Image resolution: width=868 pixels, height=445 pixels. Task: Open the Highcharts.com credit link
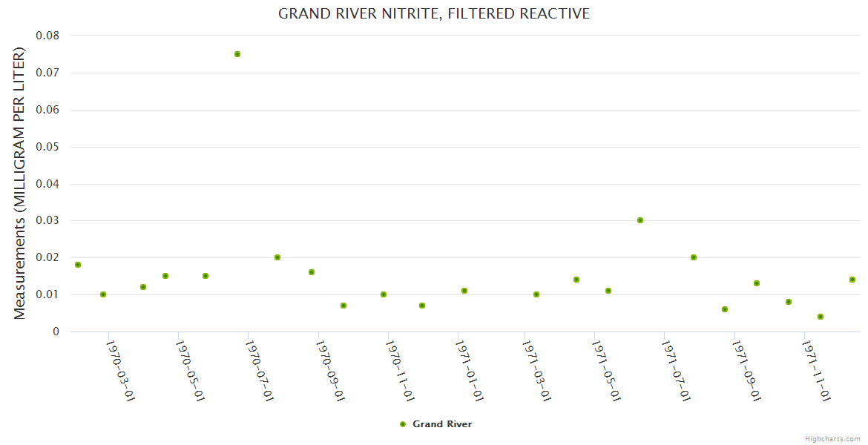pos(832,438)
